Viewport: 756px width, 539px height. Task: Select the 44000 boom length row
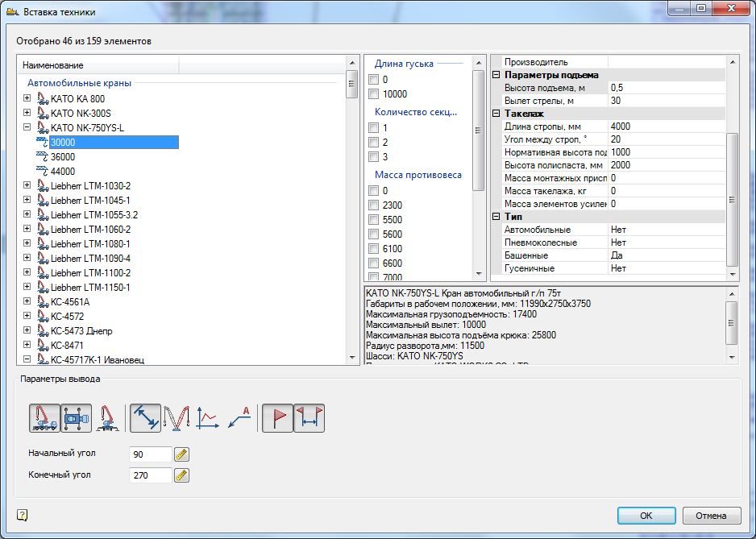[63, 171]
